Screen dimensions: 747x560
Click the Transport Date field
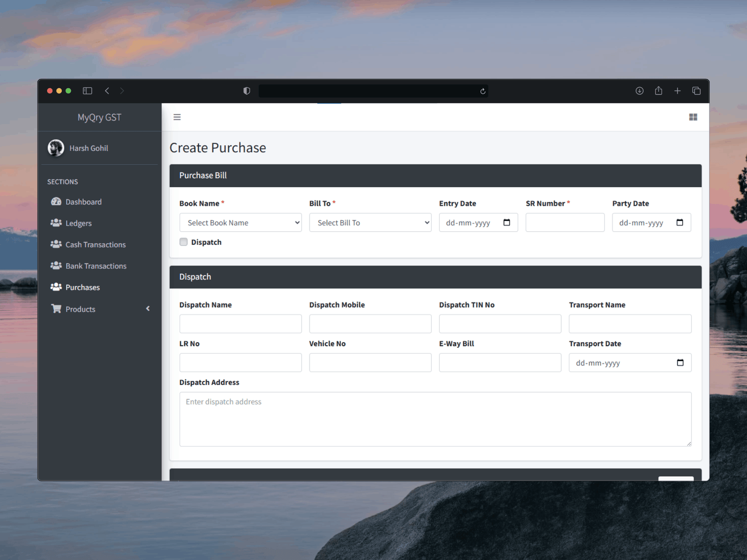pos(630,363)
